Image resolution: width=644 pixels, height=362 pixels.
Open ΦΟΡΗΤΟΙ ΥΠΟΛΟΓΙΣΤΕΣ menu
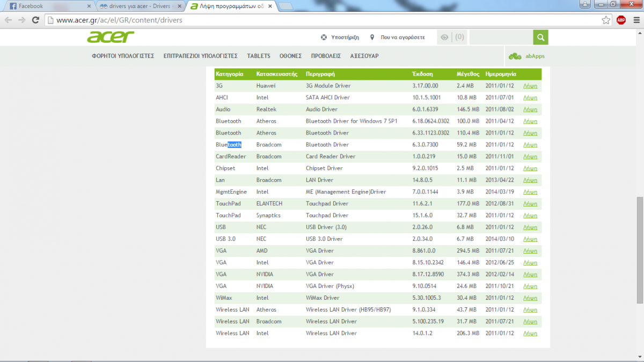(123, 56)
